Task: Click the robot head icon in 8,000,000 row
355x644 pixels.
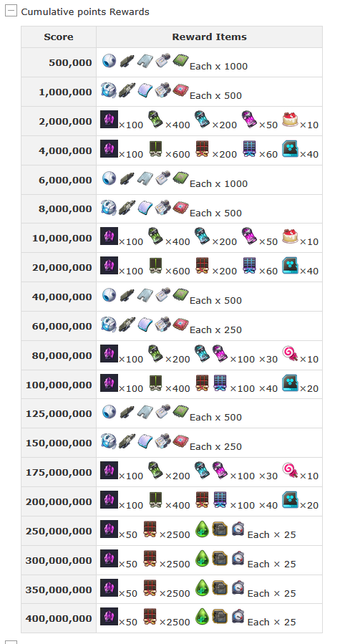Action: [x=109, y=208]
